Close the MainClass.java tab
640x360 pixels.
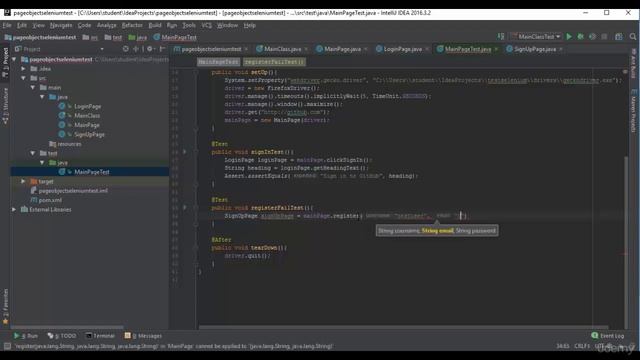coord(306,49)
